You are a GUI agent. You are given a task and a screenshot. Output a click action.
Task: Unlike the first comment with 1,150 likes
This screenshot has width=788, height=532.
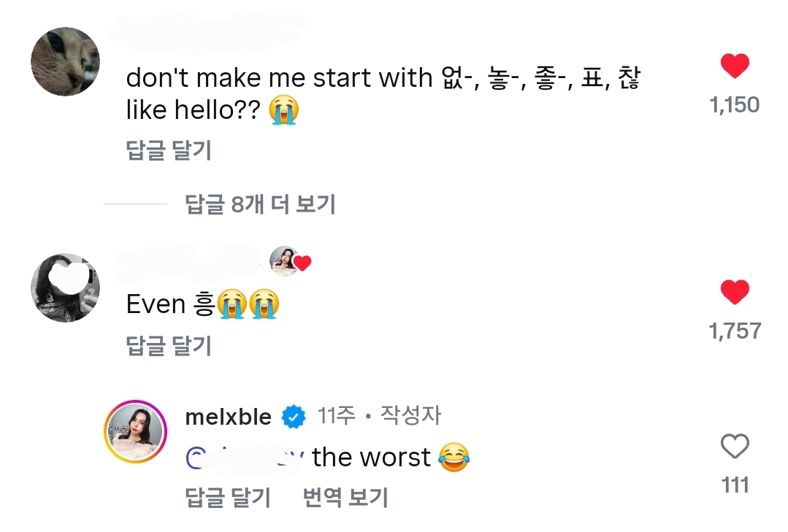pyautogui.click(x=735, y=66)
